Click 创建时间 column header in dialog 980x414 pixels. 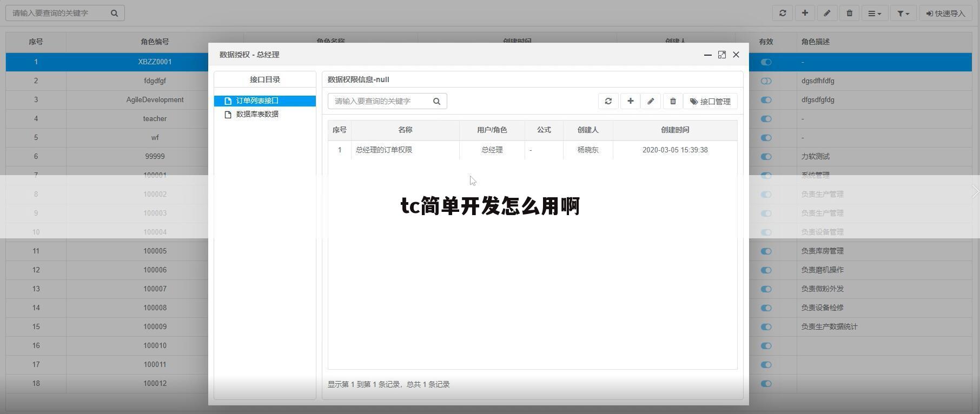[675, 130]
